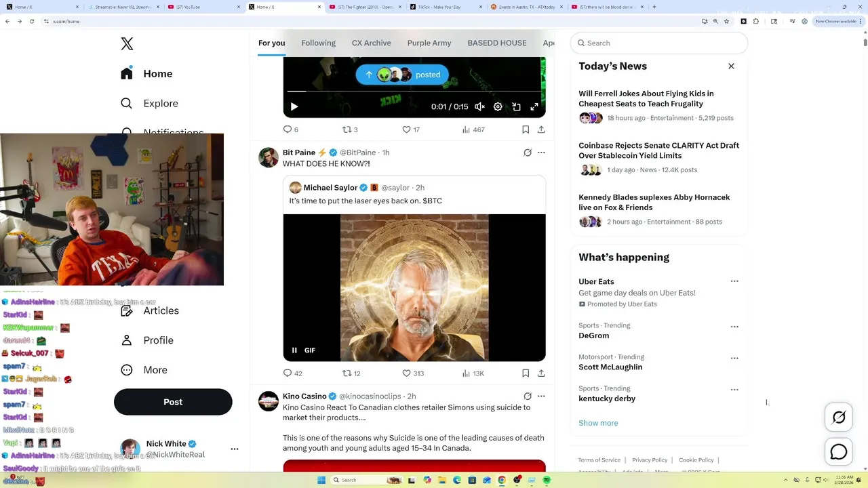Open Coinbase Rejects CLARITY Act story

pyautogui.click(x=659, y=159)
